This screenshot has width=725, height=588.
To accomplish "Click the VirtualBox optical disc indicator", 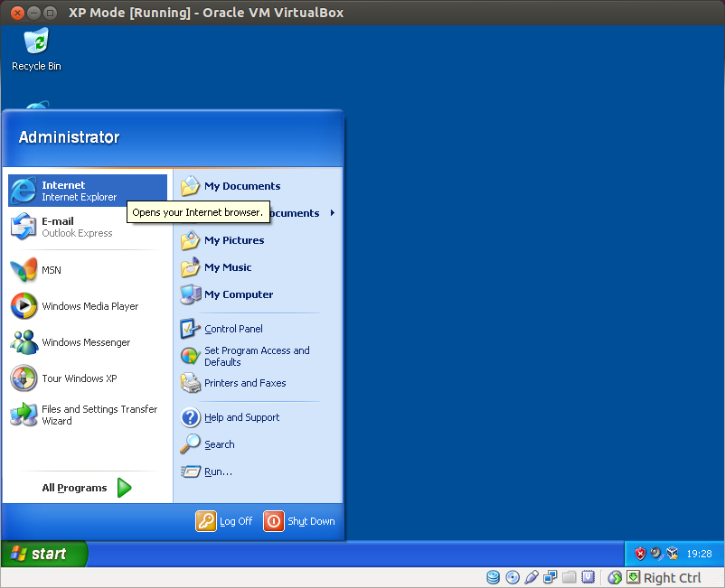I will [513, 577].
